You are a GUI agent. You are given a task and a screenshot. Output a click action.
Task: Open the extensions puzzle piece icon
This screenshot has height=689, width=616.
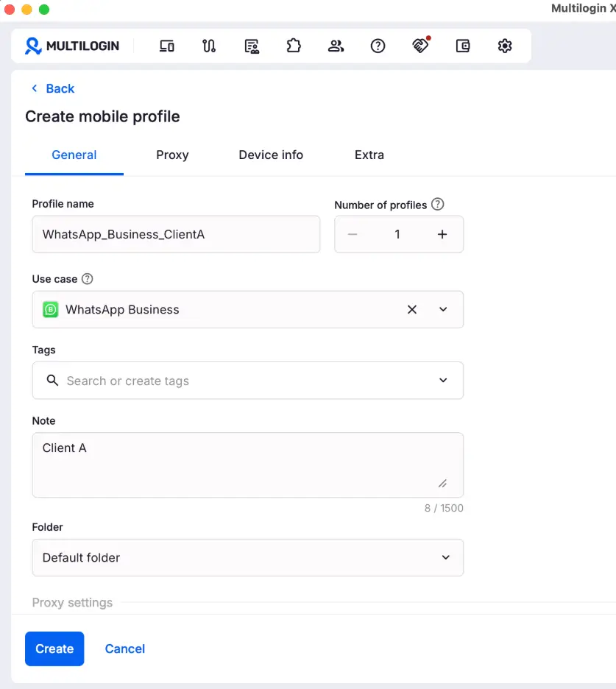[294, 46]
